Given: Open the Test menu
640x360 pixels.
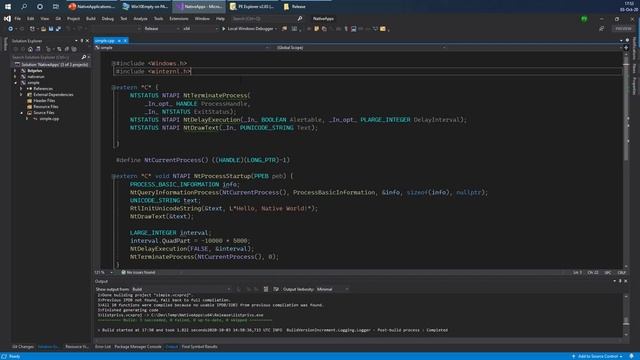Looking at the screenshot, I should pos(124,19).
